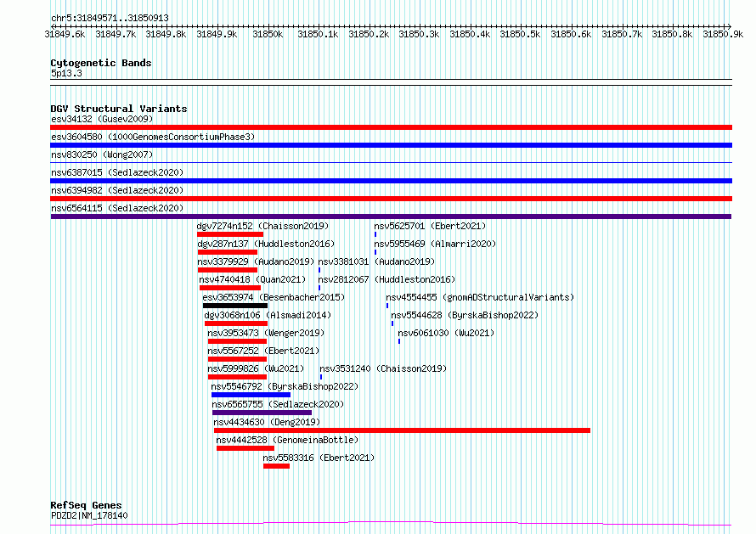
Task: Click the PDZD2|NM_178140 gene label
Action: point(89,515)
